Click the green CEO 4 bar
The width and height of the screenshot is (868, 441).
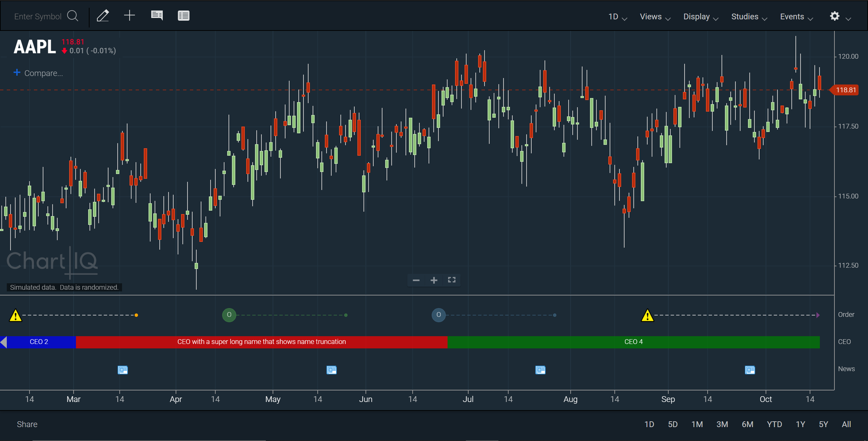633,342
